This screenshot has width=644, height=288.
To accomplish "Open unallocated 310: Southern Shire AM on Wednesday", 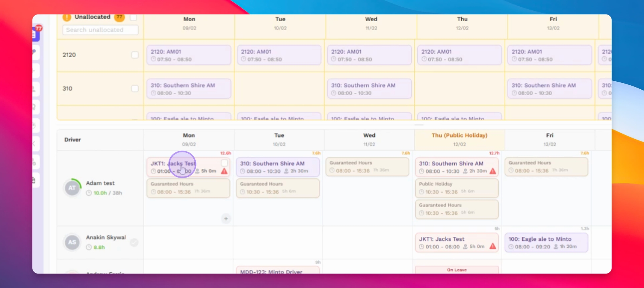I will click(x=370, y=89).
